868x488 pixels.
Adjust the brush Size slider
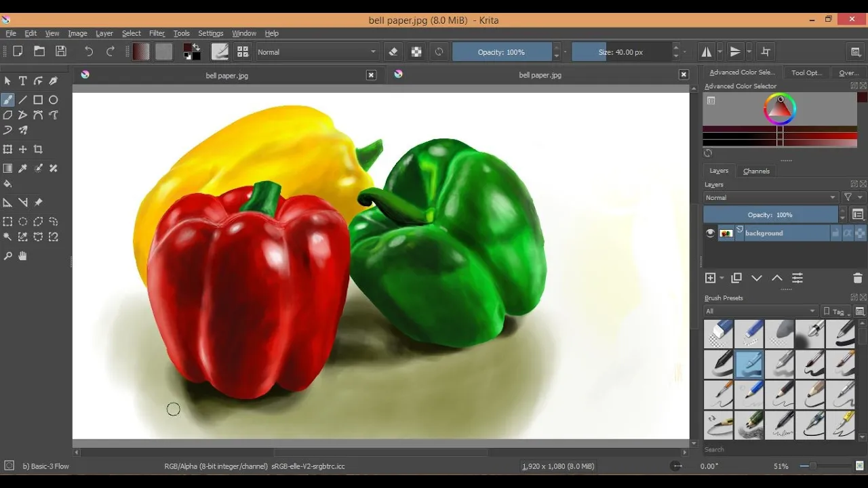tap(621, 52)
